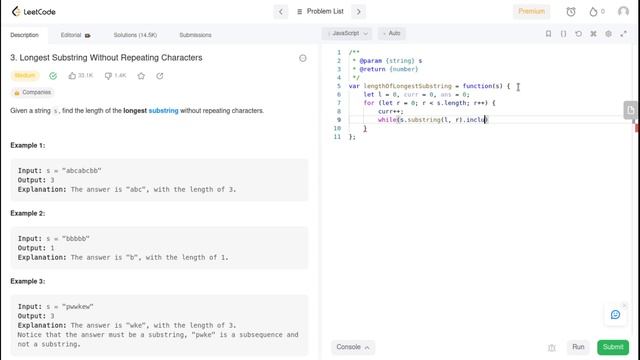Open the Solutions (14.5K) tab
Image resolution: width=640 pixels, height=360 pixels.
135,35
